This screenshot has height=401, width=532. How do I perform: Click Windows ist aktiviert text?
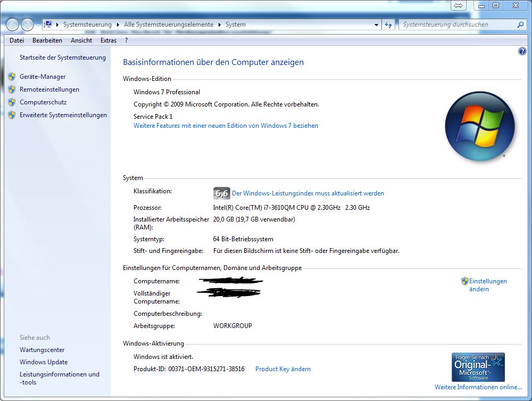point(163,357)
